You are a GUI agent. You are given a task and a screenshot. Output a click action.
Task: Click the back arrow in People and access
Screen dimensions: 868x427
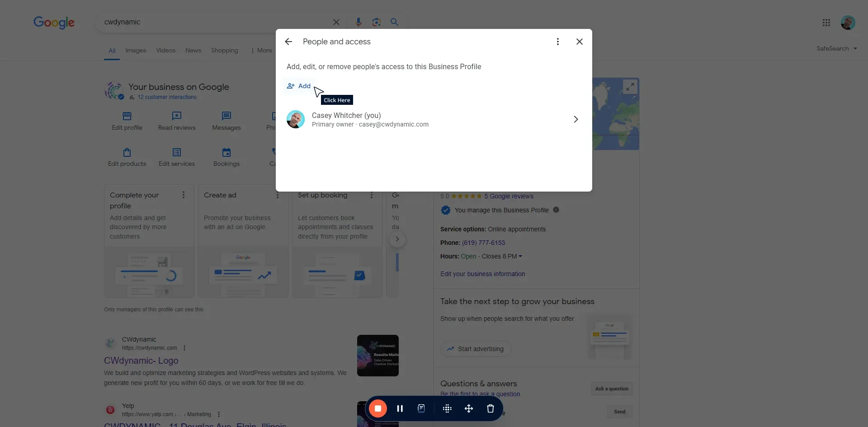point(288,42)
